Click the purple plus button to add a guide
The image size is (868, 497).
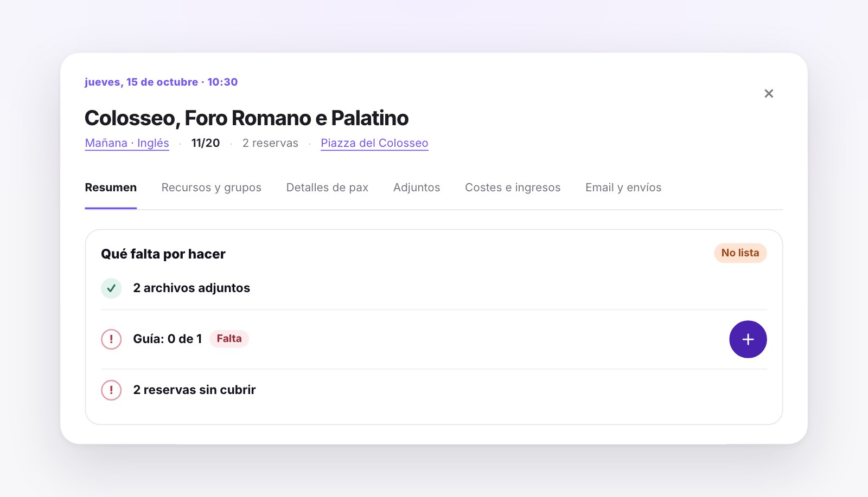[748, 339]
